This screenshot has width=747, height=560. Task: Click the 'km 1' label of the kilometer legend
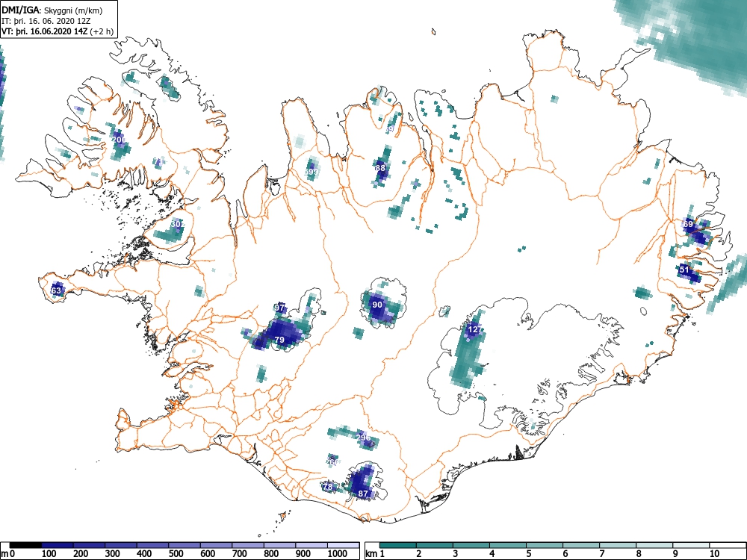click(x=376, y=554)
